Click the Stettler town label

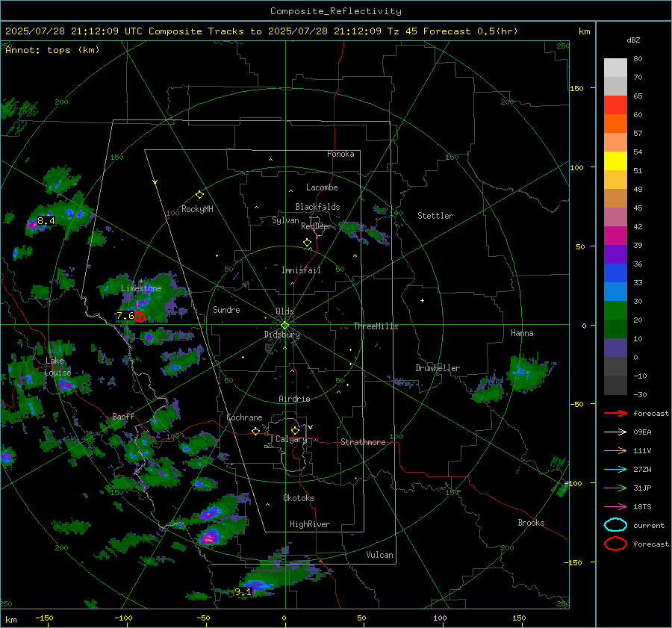(435, 216)
